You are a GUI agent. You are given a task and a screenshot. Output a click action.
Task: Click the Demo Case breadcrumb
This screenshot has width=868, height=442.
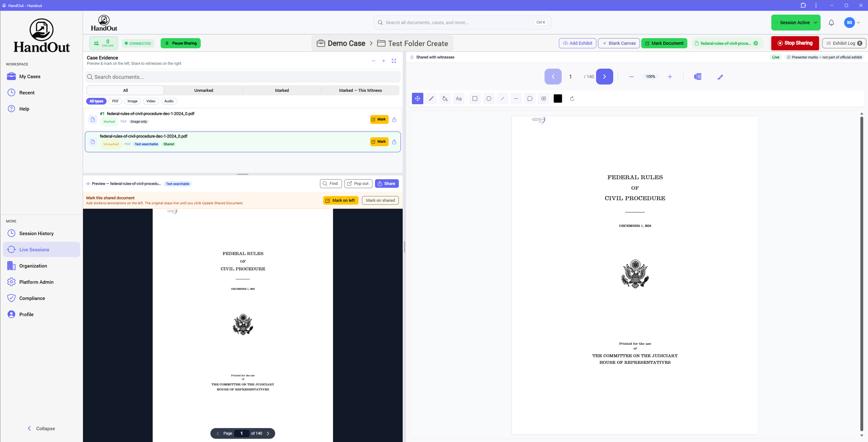[341, 44]
